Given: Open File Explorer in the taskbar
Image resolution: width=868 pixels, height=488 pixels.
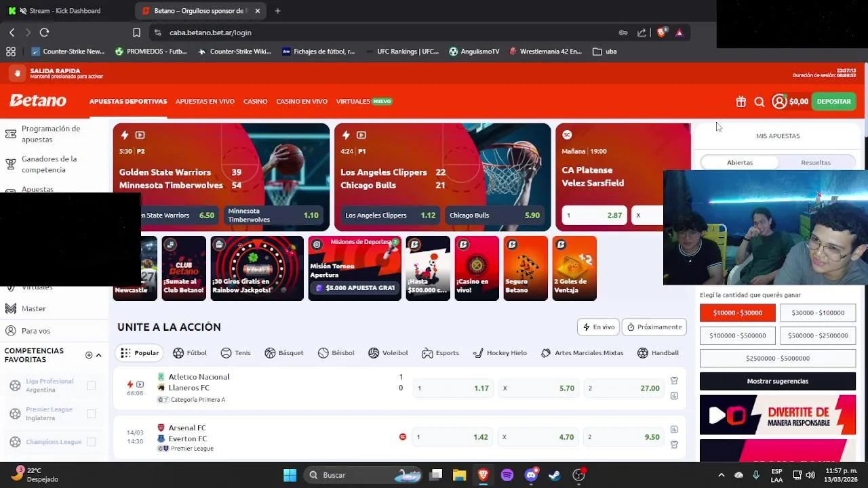Looking at the screenshot, I should (x=459, y=475).
